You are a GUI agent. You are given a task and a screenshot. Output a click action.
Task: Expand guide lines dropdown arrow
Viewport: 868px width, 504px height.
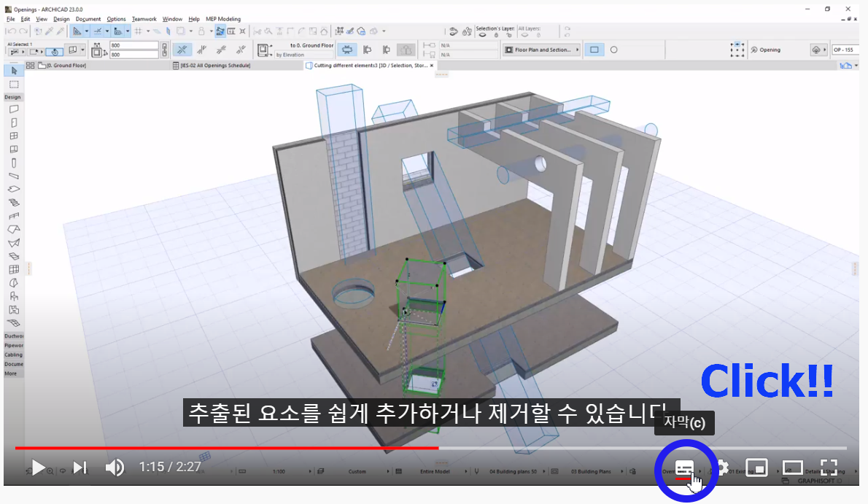pos(87,31)
